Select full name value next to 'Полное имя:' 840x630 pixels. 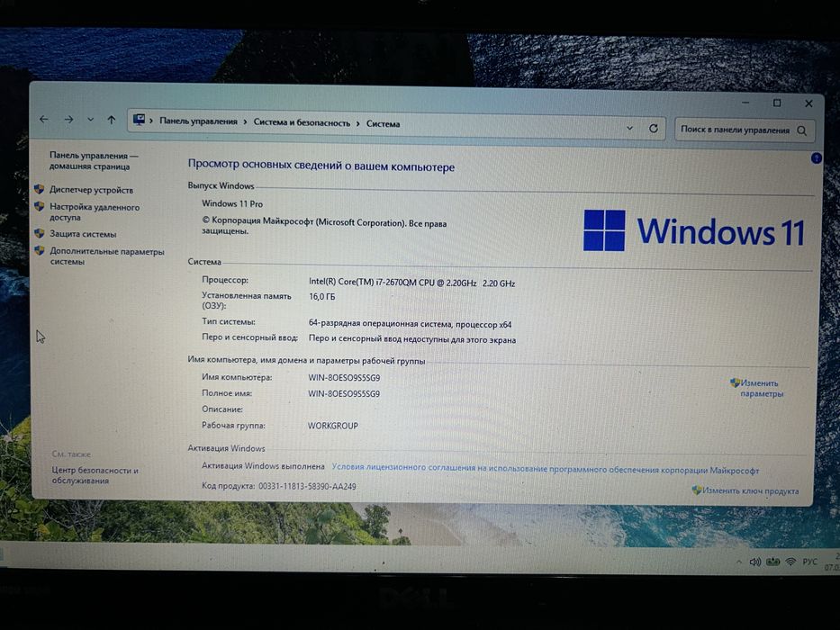click(x=344, y=394)
